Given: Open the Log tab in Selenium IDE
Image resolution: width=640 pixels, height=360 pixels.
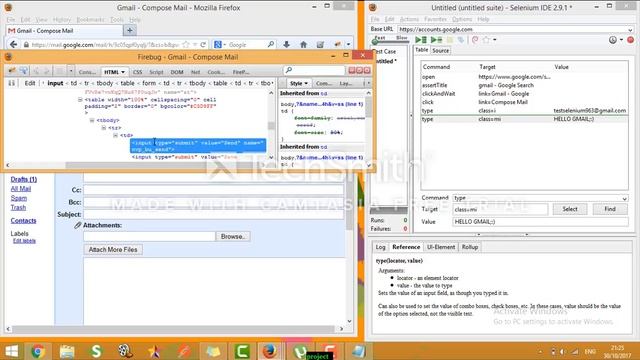Looking at the screenshot, I should [380, 247].
